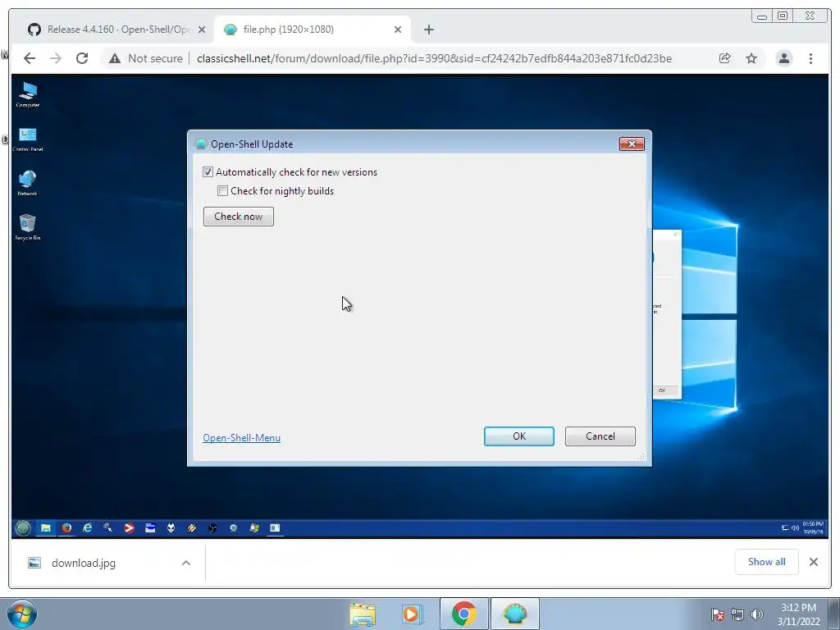
Task: Click the Firefox icon in pictured taskbar
Action: pyautogui.click(x=66, y=528)
